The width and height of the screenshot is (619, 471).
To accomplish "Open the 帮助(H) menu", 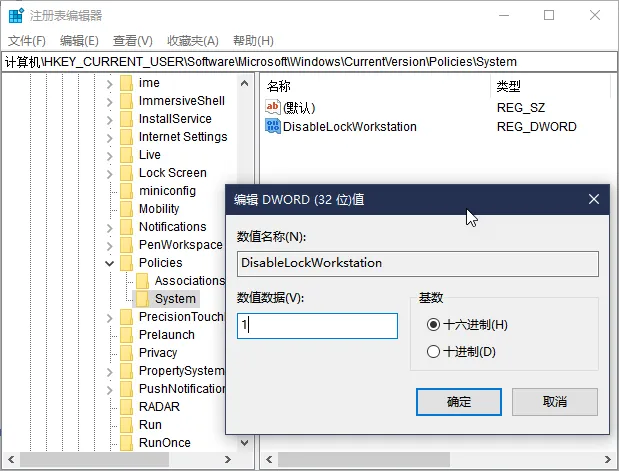I will (x=253, y=41).
